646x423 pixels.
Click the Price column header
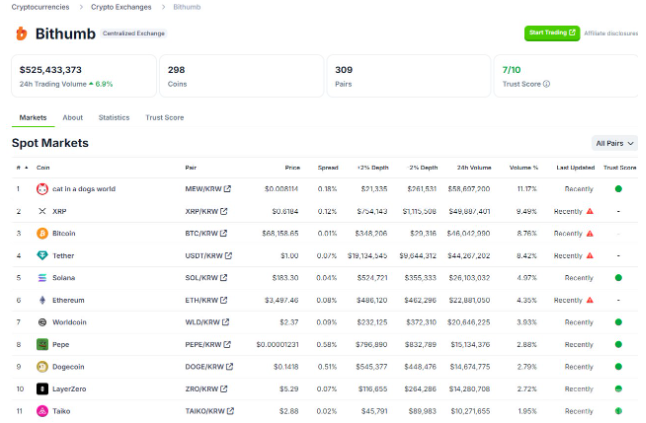[293, 168]
